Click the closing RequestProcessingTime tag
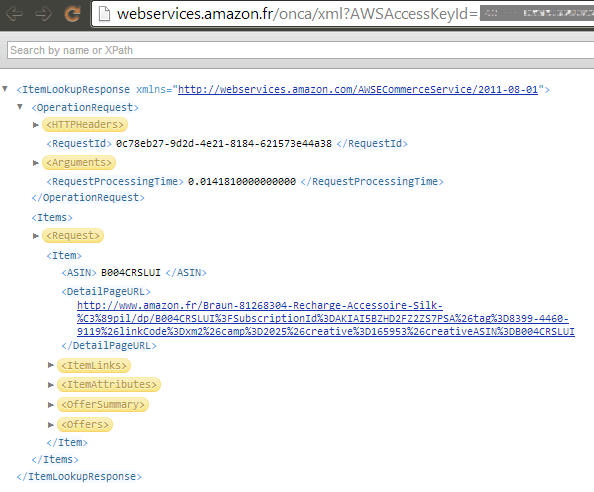The width and height of the screenshot is (594, 492). pos(372,181)
